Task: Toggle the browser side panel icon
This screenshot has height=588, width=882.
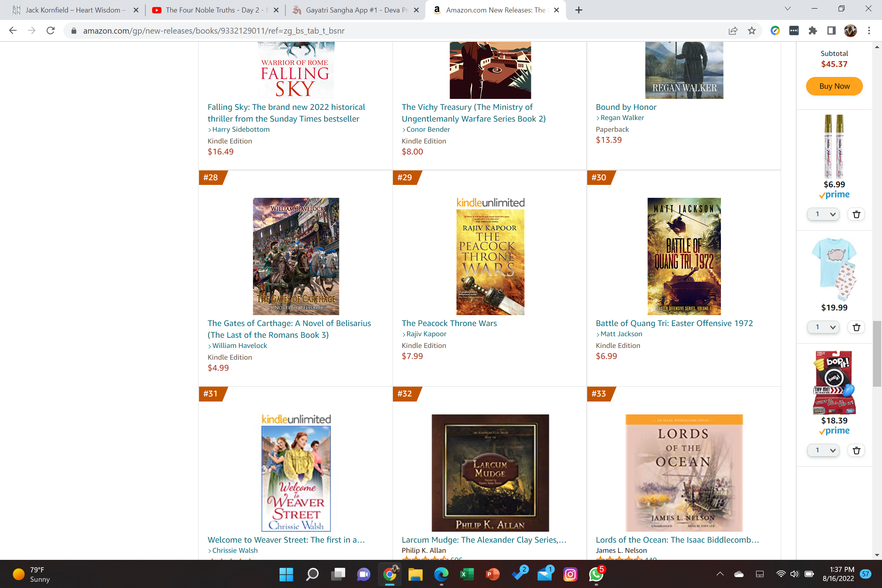Action: [831, 30]
